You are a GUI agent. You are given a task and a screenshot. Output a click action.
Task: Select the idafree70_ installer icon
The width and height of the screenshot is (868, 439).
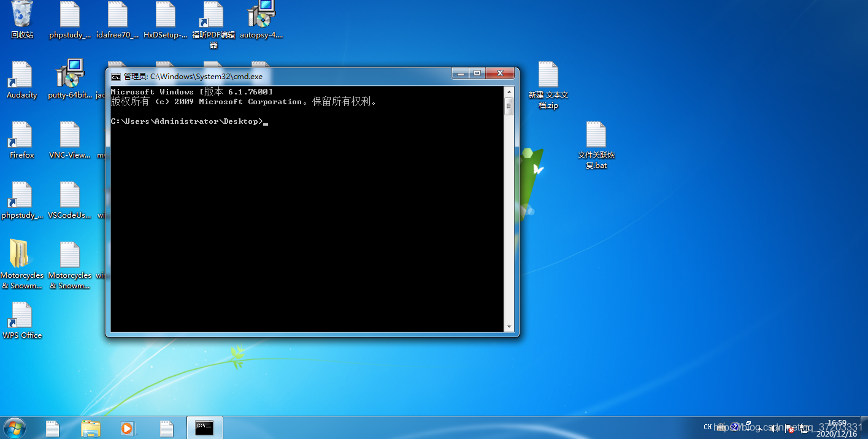(118, 20)
